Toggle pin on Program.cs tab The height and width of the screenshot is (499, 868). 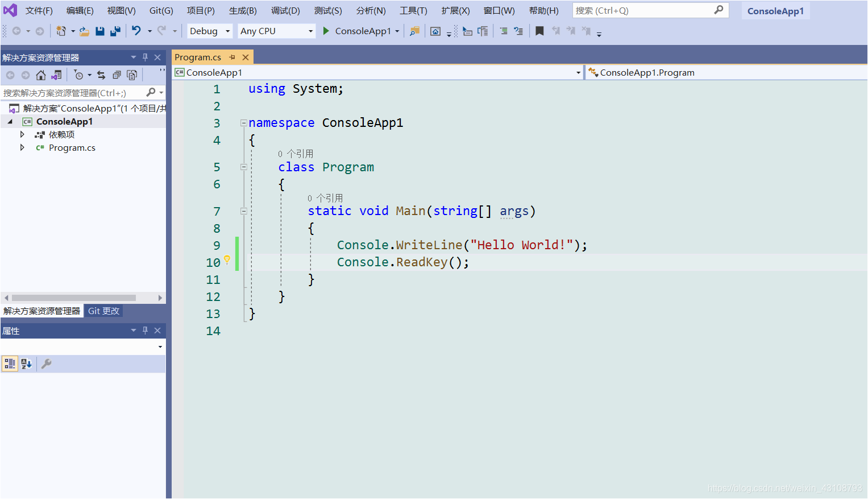click(232, 57)
